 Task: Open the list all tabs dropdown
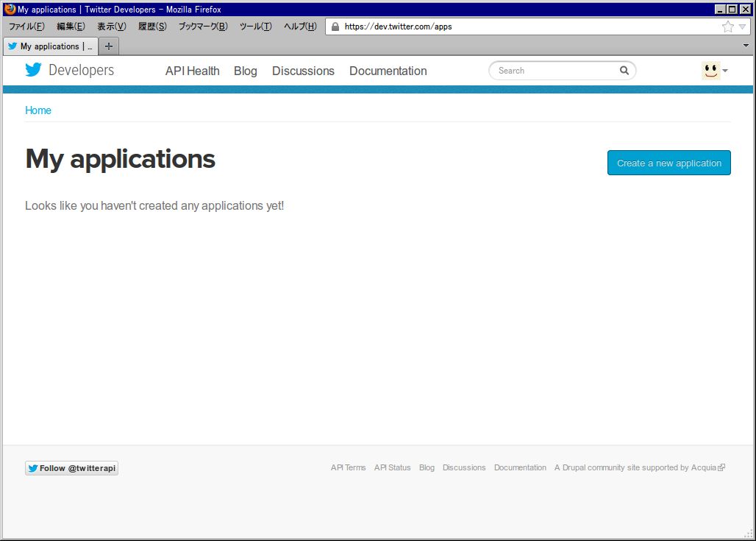tap(746, 46)
